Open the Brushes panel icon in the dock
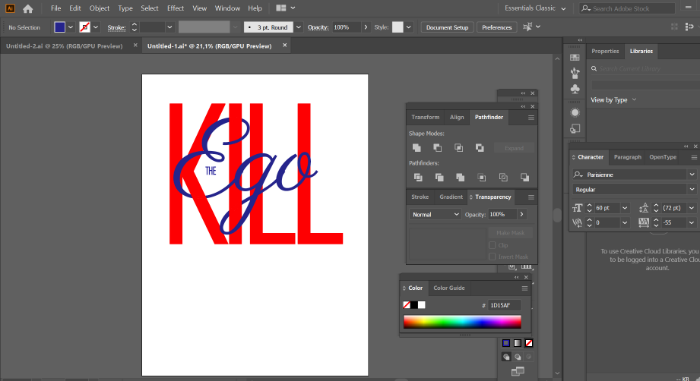700x381 pixels. point(575,72)
